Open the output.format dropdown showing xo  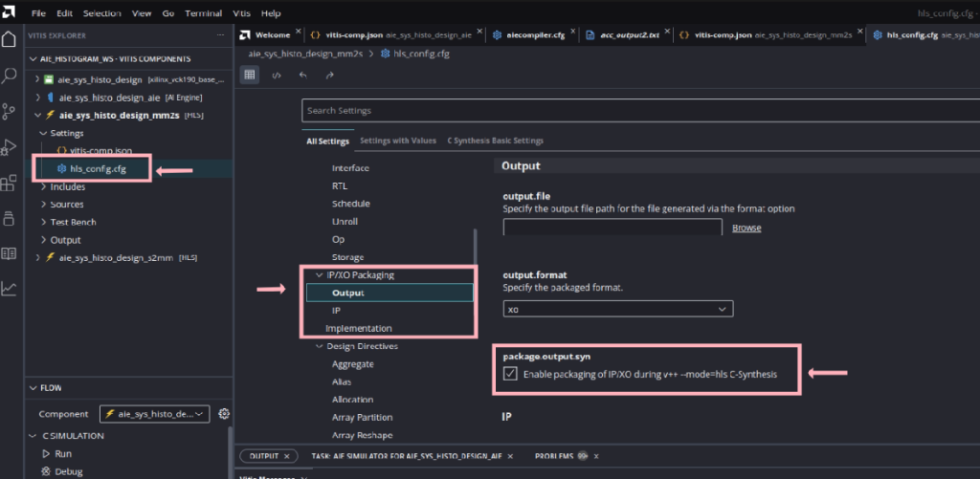(618, 309)
